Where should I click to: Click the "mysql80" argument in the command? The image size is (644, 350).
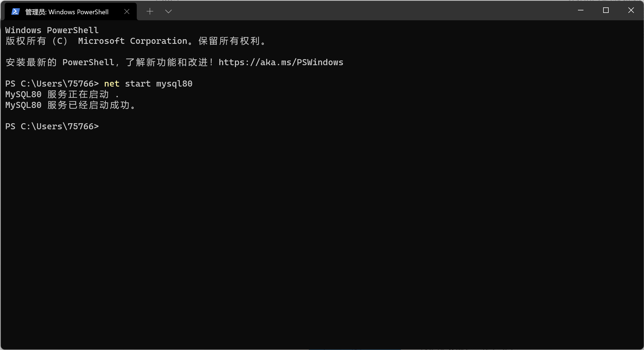point(174,84)
